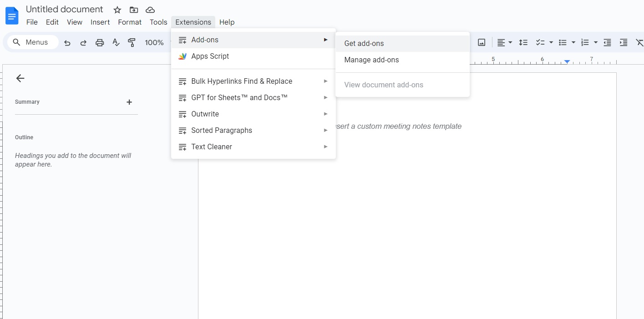The image size is (644, 319).
Task: Click the text Align icon
Action: [501, 42]
